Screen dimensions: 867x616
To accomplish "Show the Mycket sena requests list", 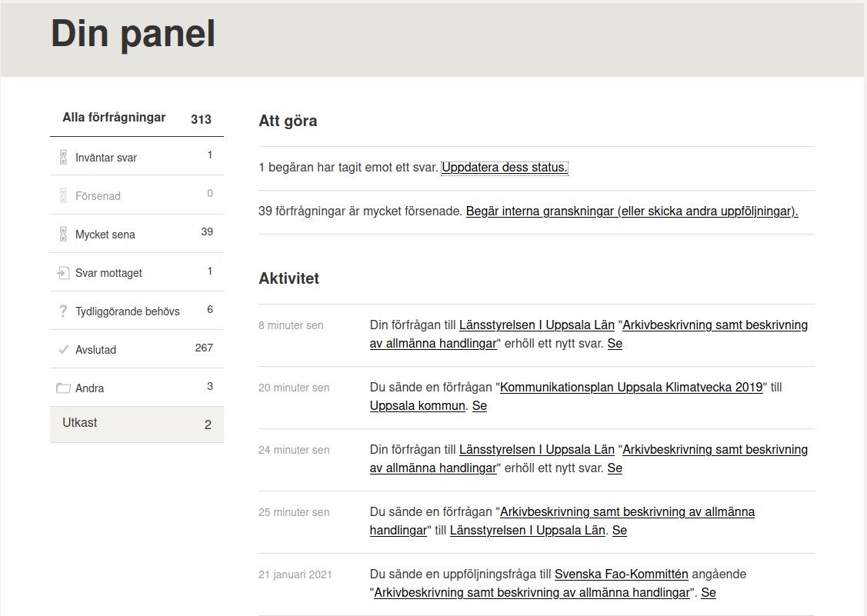I will tap(137, 234).
